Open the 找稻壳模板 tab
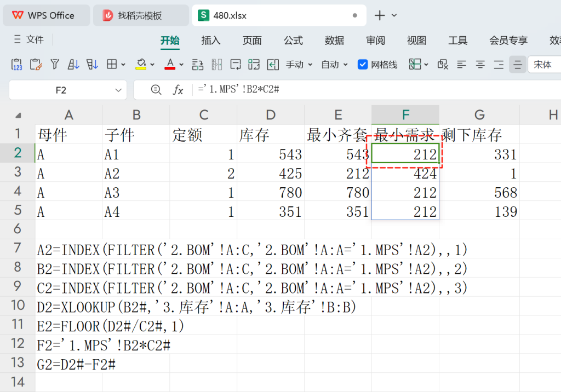Viewport: 561px width, 392px height. pos(141,15)
